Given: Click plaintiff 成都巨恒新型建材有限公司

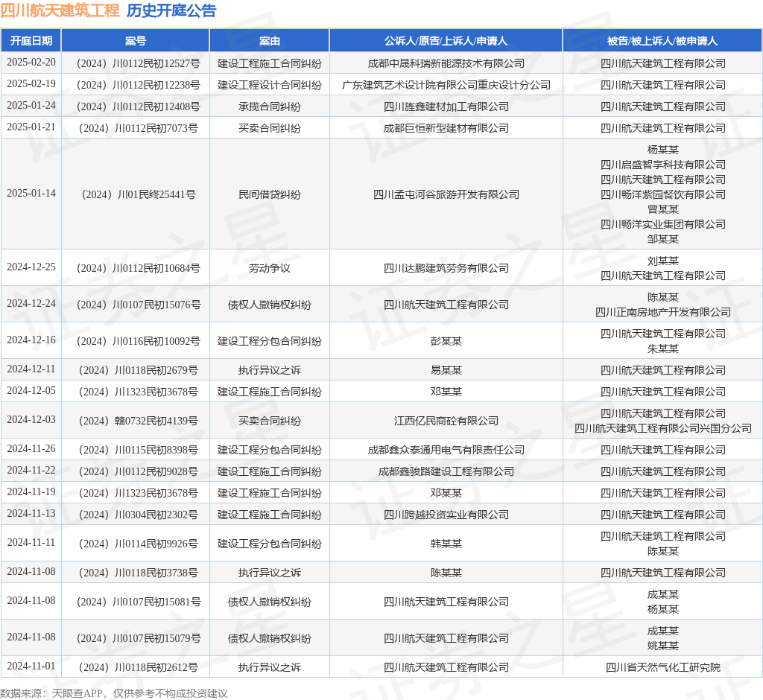Looking at the screenshot, I should 446,128.
